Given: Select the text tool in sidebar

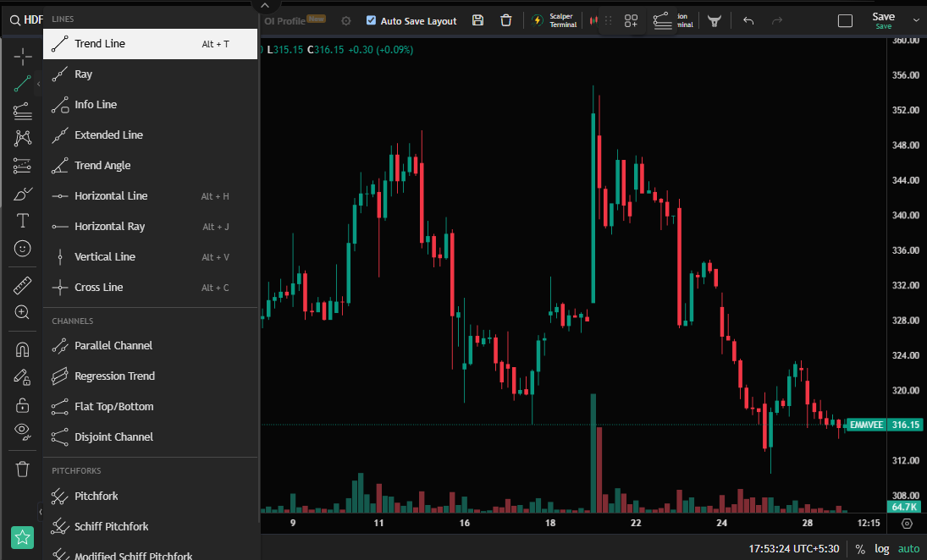Looking at the screenshot, I should click(x=23, y=221).
